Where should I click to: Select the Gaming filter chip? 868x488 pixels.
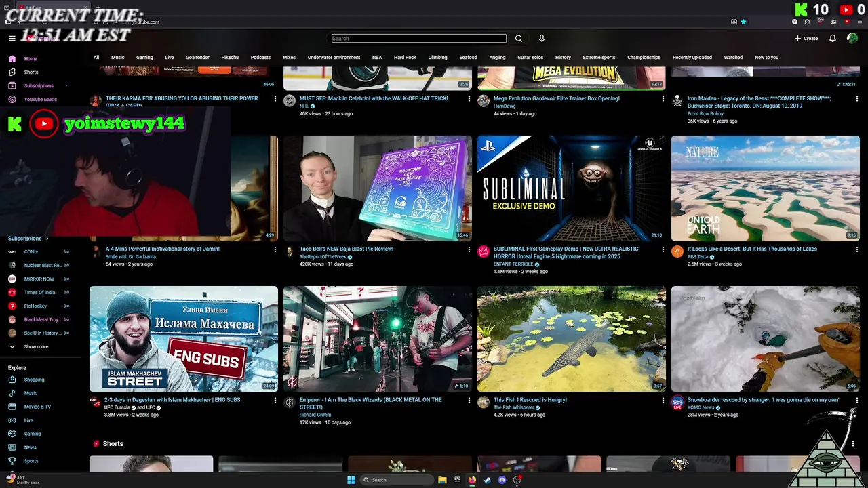pyautogui.click(x=144, y=58)
